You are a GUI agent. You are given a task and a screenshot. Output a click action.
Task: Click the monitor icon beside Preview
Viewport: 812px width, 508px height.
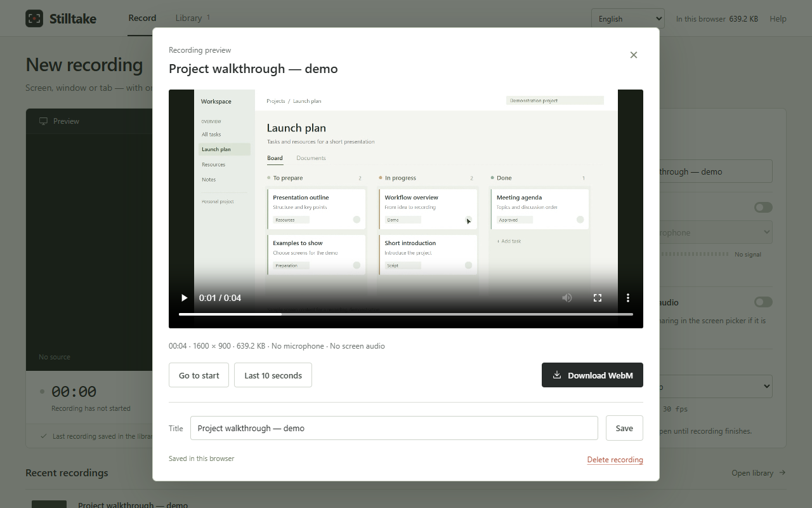[43, 121]
